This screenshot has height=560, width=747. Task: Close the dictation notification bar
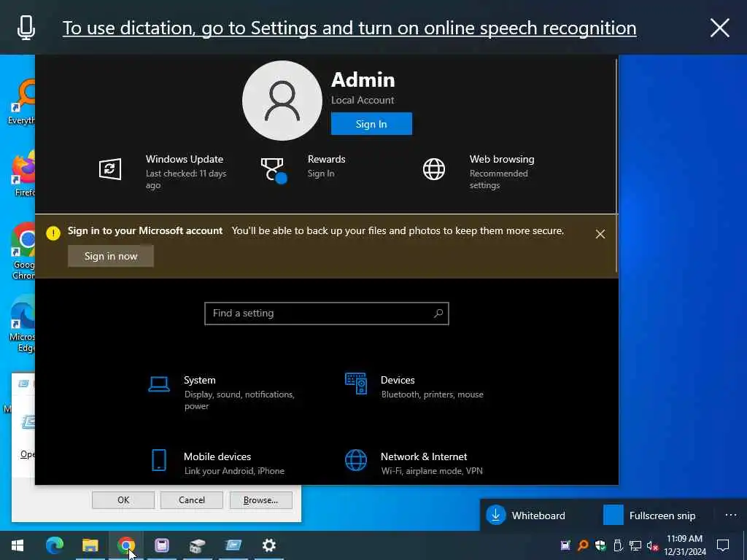(x=719, y=28)
